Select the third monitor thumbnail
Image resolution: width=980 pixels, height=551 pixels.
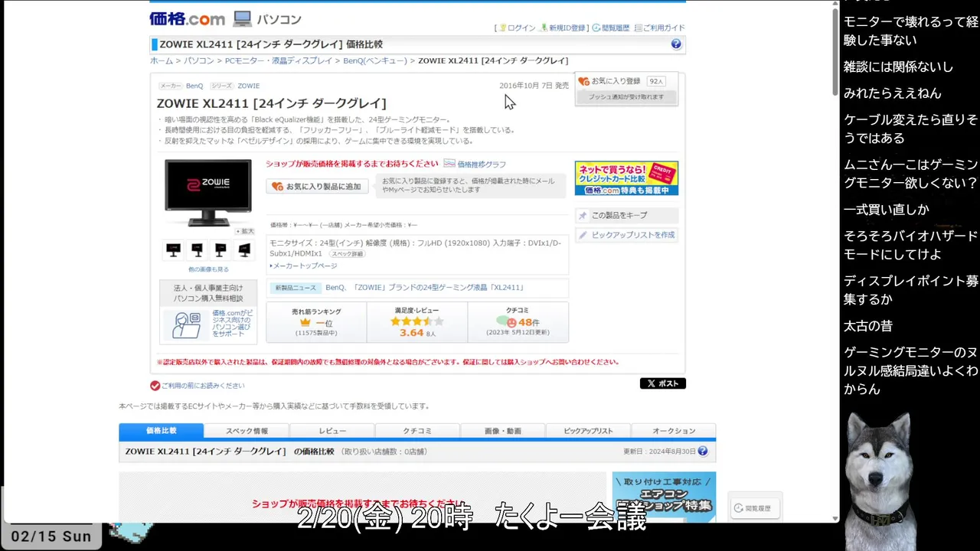tap(220, 249)
